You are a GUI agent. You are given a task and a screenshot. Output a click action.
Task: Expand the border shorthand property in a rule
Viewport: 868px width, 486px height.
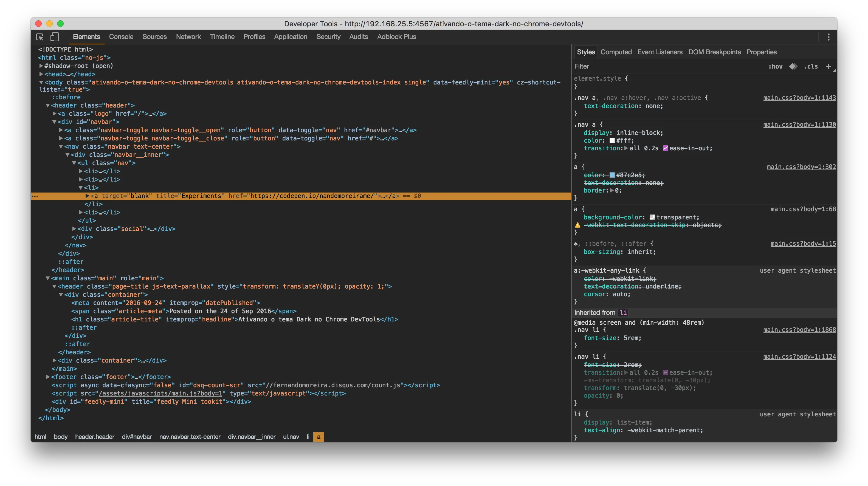[x=611, y=190]
